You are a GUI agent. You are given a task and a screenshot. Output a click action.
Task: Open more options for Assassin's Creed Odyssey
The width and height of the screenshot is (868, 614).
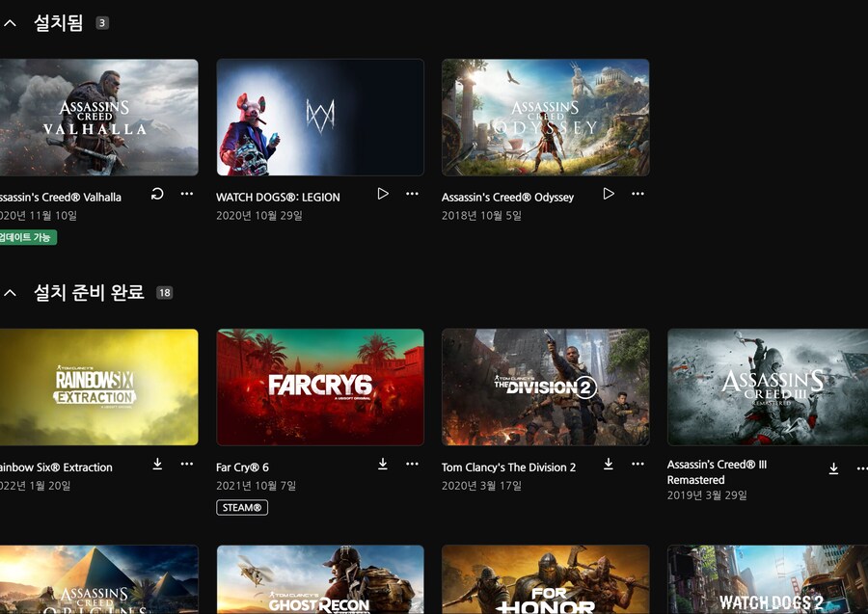(637, 194)
